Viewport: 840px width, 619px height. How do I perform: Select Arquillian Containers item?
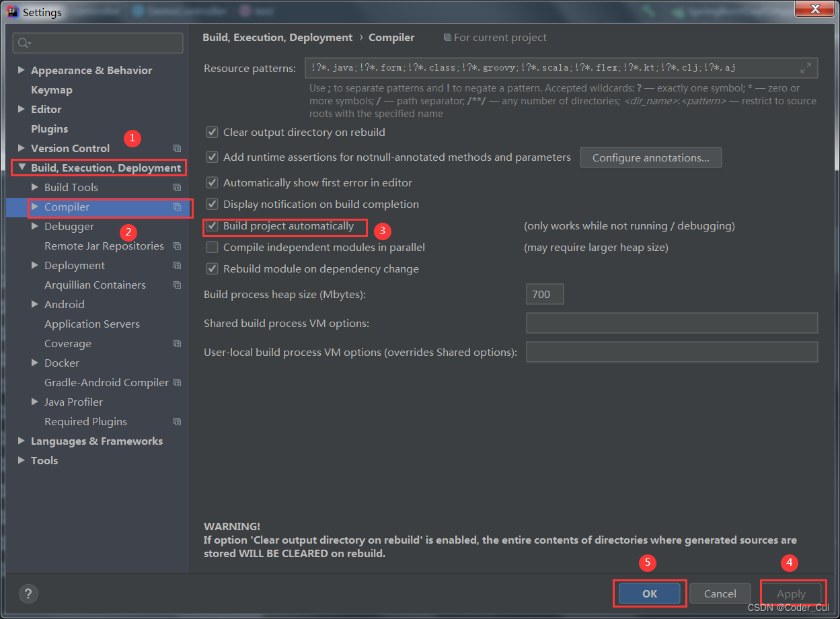point(95,285)
